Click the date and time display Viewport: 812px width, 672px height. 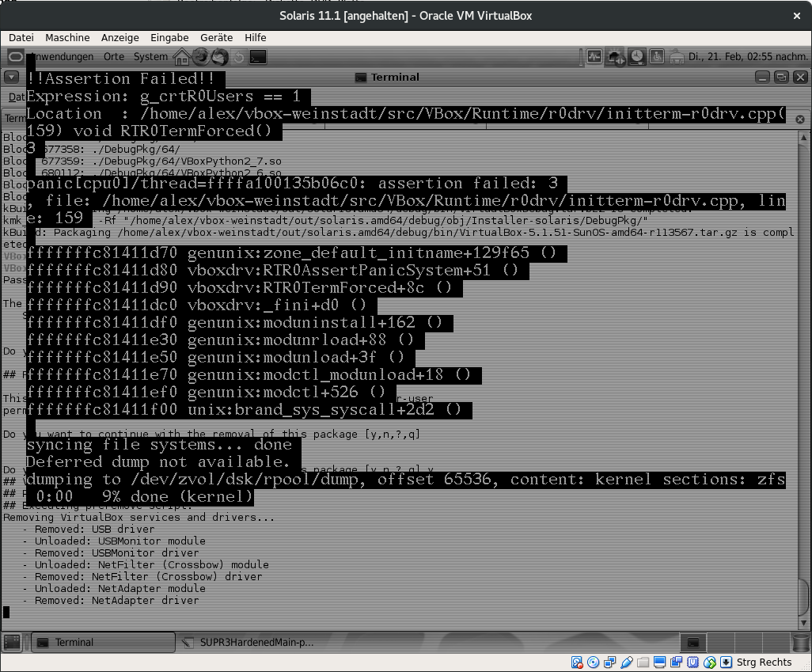click(748, 56)
